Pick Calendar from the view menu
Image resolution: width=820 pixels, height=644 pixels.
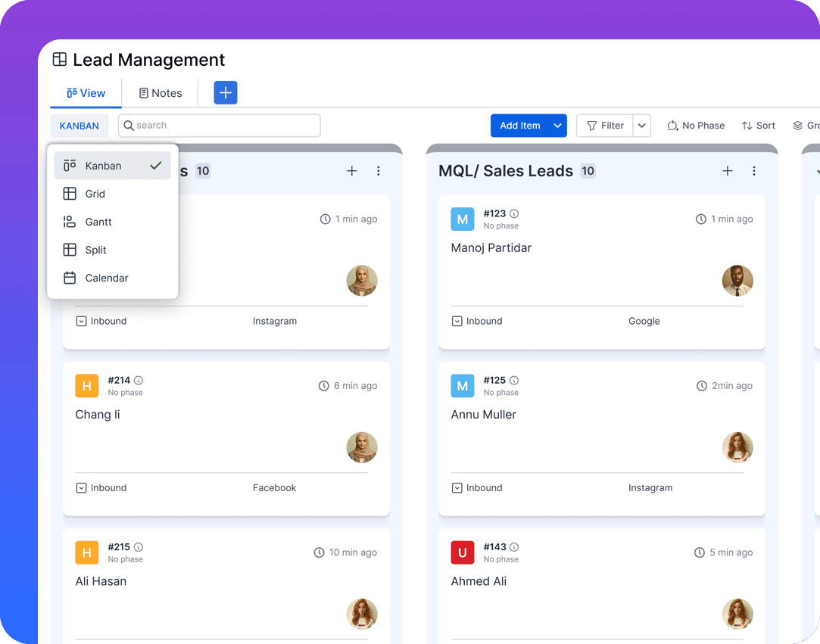coord(112,278)
